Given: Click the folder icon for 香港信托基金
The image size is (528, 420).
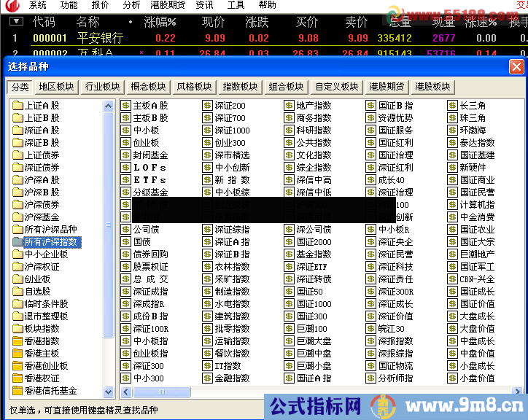Looking at the screenshot, I should 18,391.
